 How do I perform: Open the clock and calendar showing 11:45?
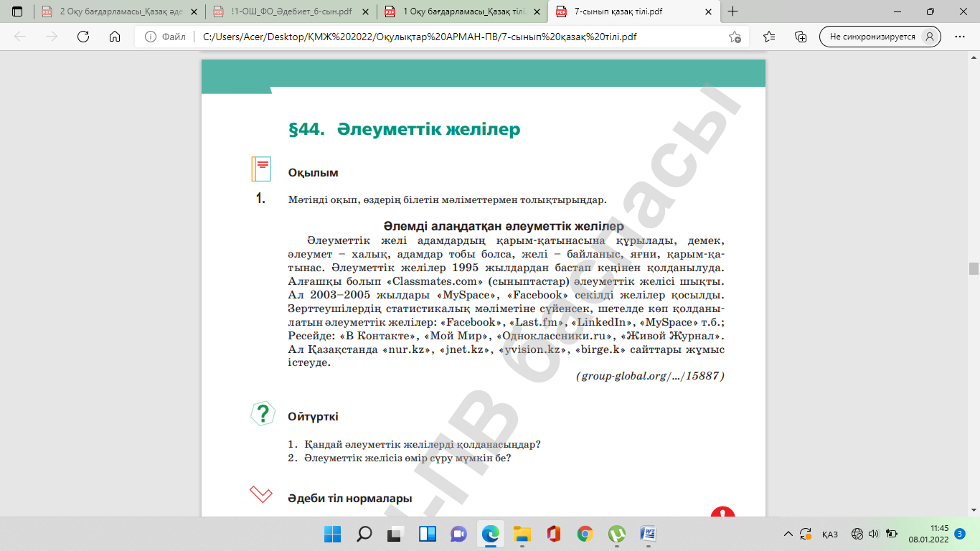point(928,534)
